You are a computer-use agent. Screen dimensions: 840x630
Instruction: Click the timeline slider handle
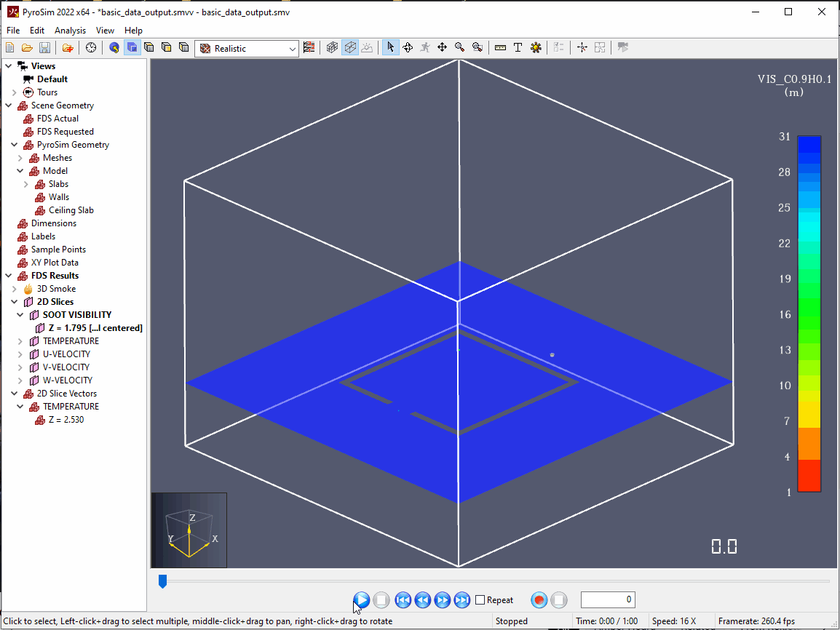click(x=163, y=581)
